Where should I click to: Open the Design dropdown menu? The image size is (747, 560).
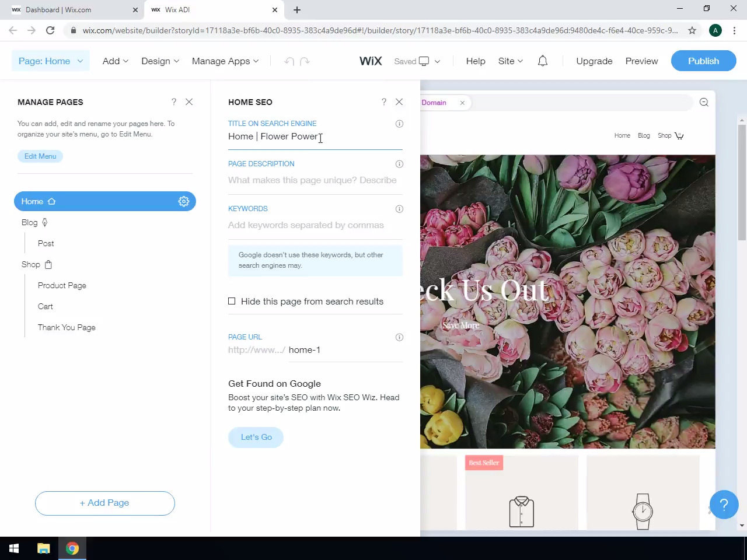tap(160, 61)
